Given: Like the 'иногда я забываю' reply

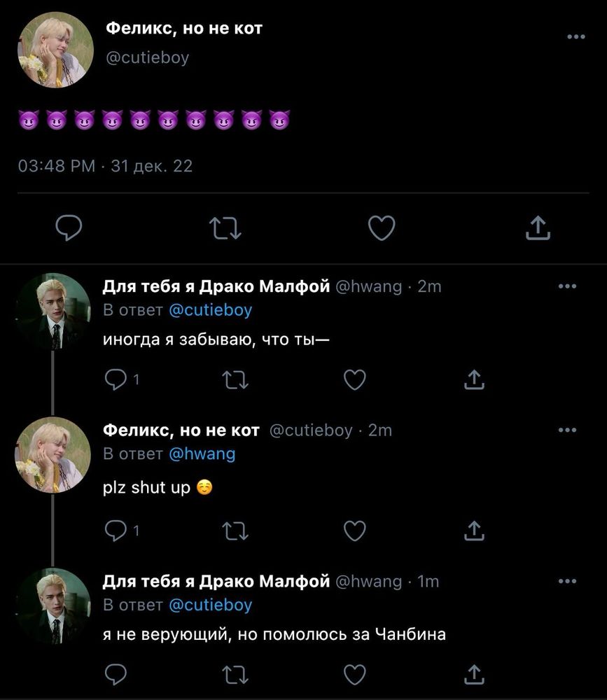Looking at the screenshot, I should [x=355, y=379].
